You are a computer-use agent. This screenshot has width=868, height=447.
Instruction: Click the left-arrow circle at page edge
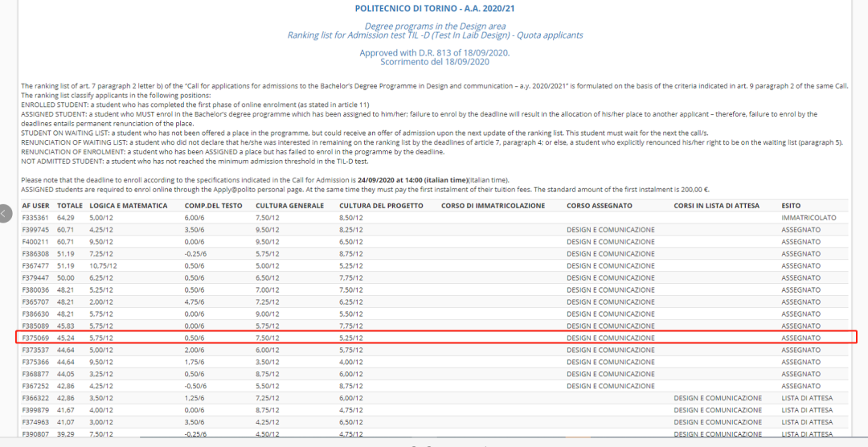pos(5,213)
